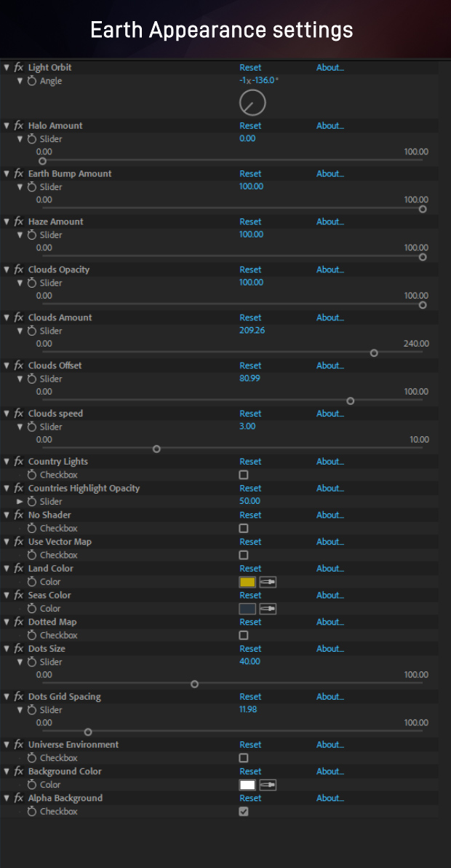Toggle the fx icon for Clouds Opacity

(x=19, y=269)
